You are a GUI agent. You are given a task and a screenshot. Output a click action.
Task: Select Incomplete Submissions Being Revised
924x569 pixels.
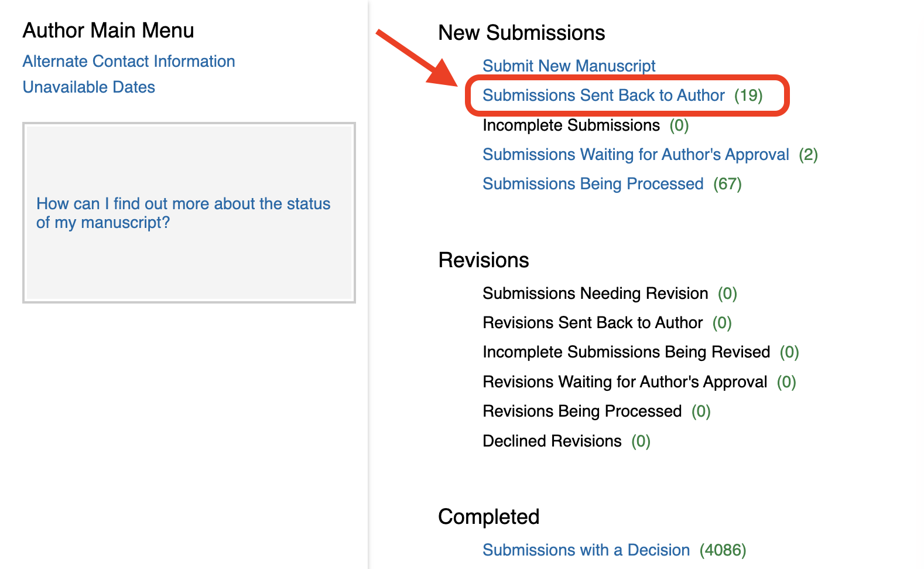click(626, 352)
